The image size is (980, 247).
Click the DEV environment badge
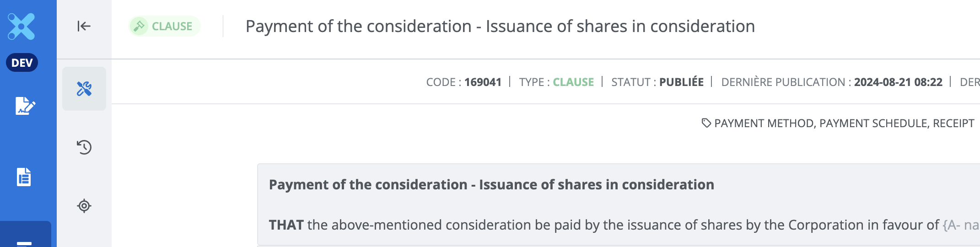22,63
